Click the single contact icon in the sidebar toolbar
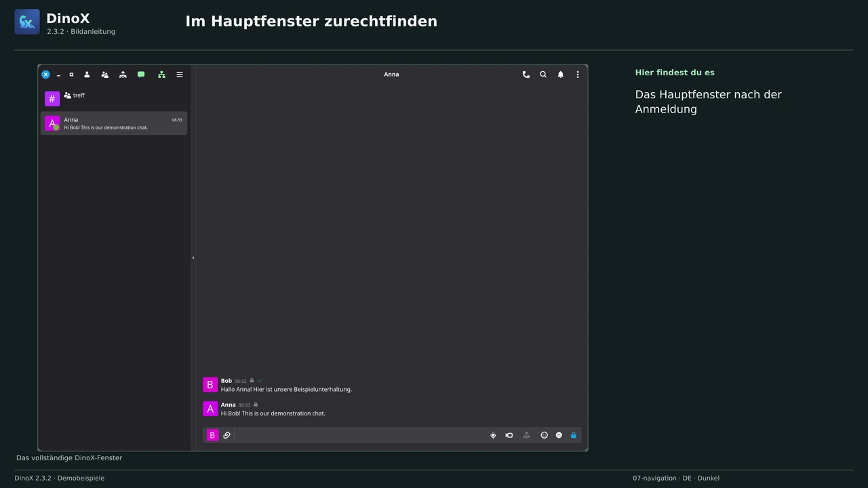Screen dimensions: 868x488 [x=87, y=75]
